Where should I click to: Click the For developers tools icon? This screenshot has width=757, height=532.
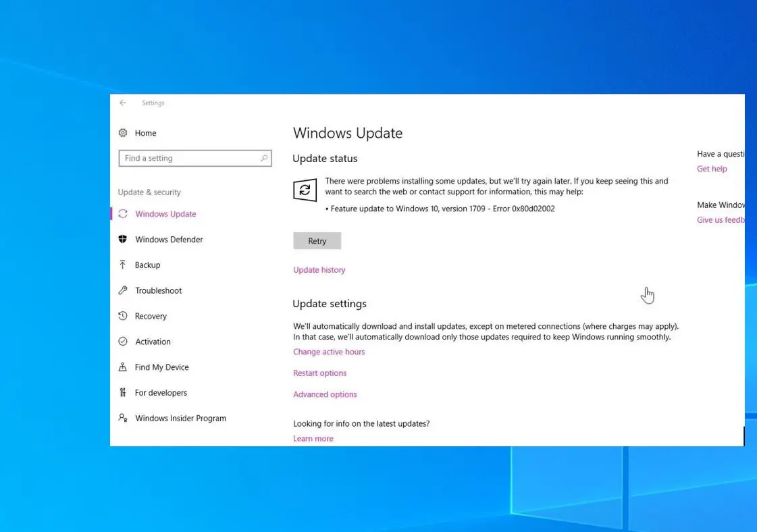pyautogui.click(x=123, y=392)
